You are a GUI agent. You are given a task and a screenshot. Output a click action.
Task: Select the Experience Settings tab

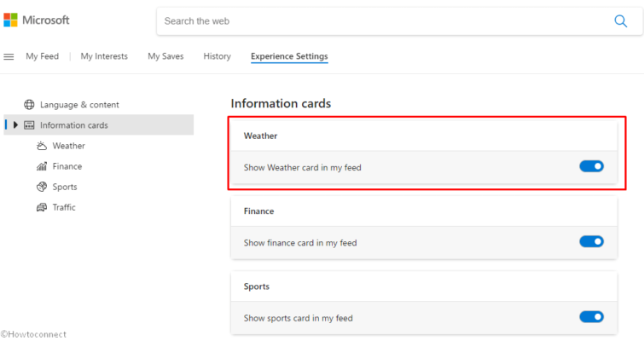click(x=289, y=56)
